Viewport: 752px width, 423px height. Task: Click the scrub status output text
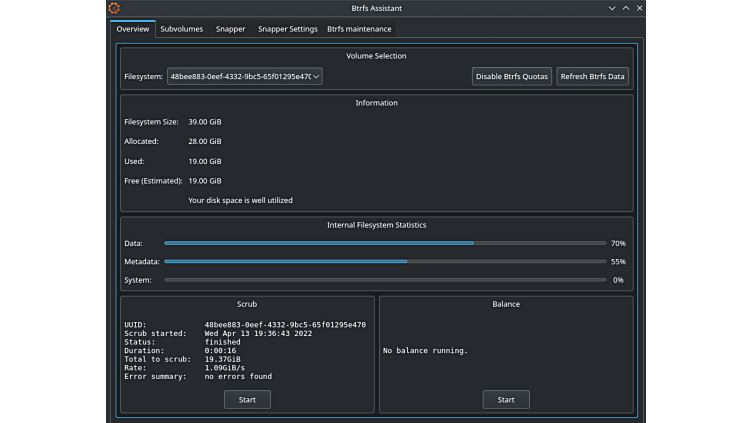245,351
